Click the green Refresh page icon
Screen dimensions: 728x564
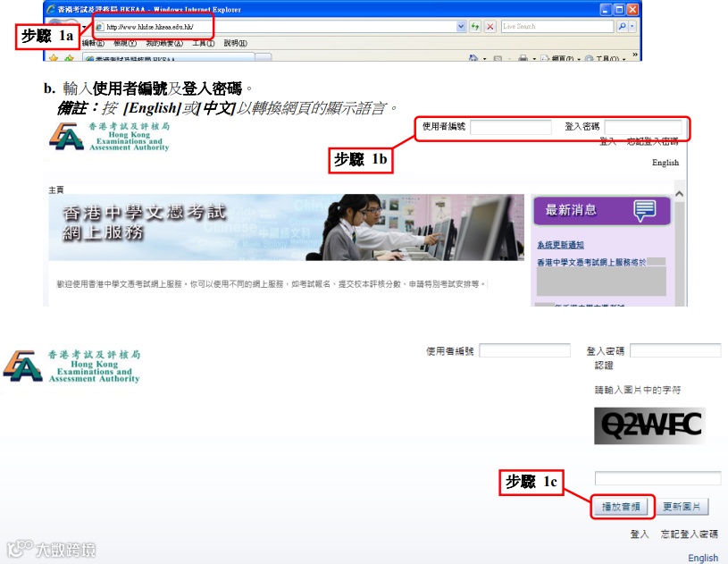pyautogui.click(x=475, y=27)
